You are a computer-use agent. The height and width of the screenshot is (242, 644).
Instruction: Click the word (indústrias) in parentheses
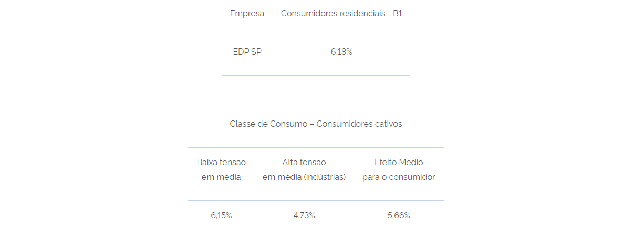pos(326,177)
